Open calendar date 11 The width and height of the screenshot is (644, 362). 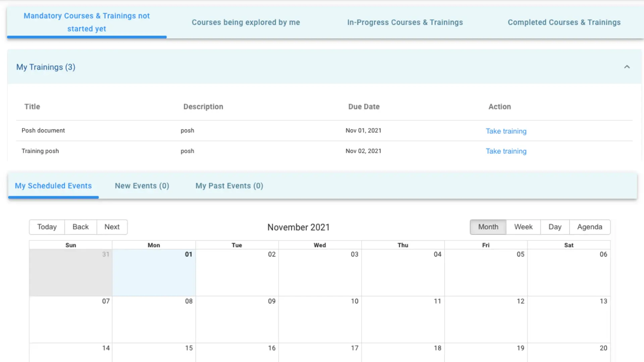pos(437,301)
